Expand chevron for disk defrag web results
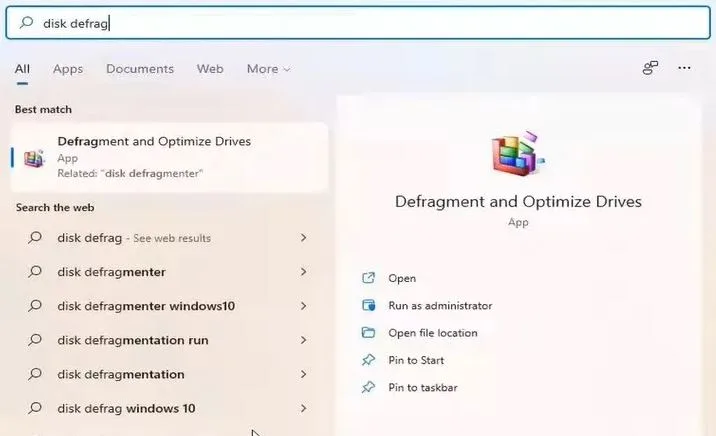This screenshot has height=436, width=716. [303, 238]
